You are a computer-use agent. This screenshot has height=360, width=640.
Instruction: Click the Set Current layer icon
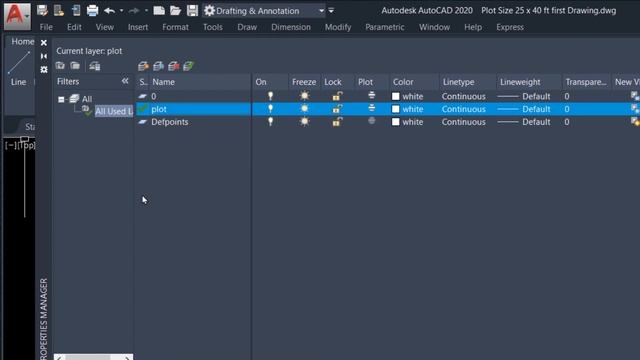pos(188,66)
